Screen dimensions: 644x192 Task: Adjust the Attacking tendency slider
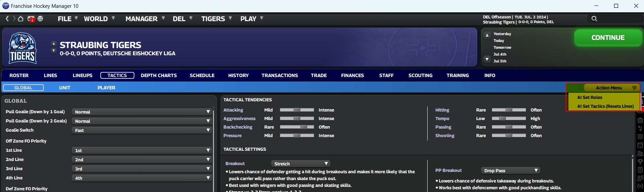click(x=297, y=110)
